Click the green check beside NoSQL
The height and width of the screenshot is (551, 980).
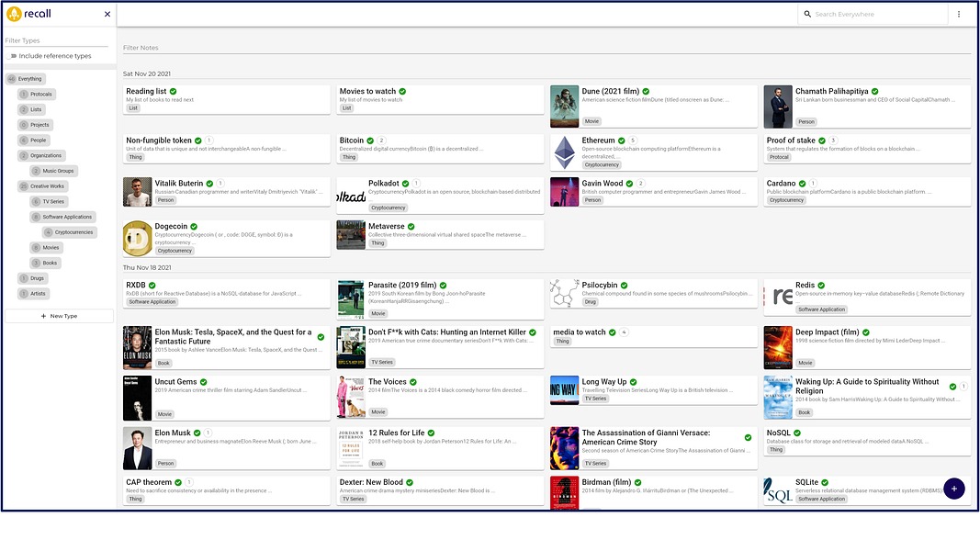coord(797,433)
